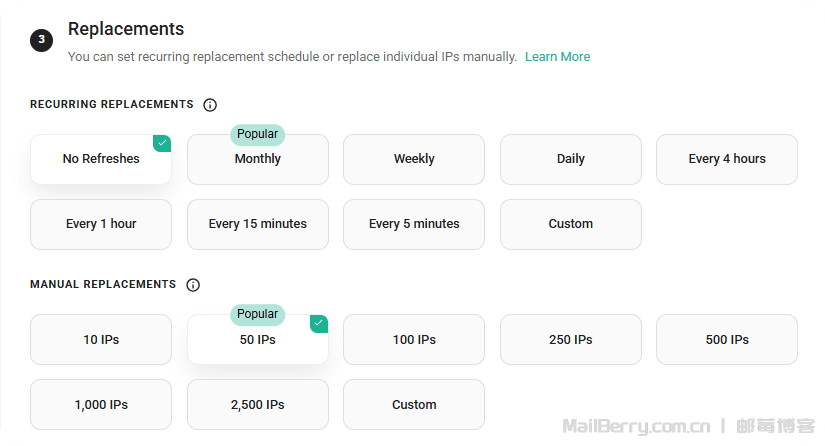Pick the Daily refresh option
This screenshot has height=446, width=825.
[571, 159]
